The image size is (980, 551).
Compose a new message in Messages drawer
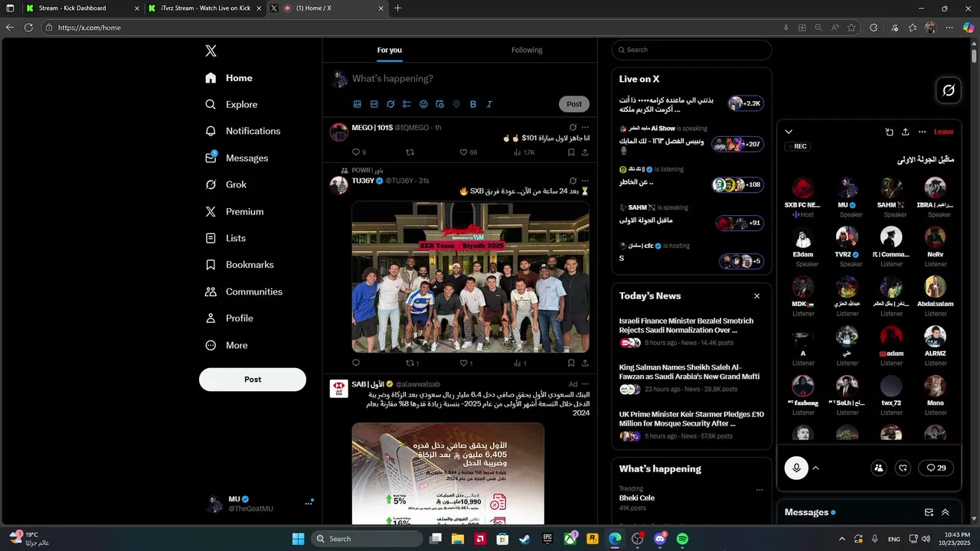point(929,513)
